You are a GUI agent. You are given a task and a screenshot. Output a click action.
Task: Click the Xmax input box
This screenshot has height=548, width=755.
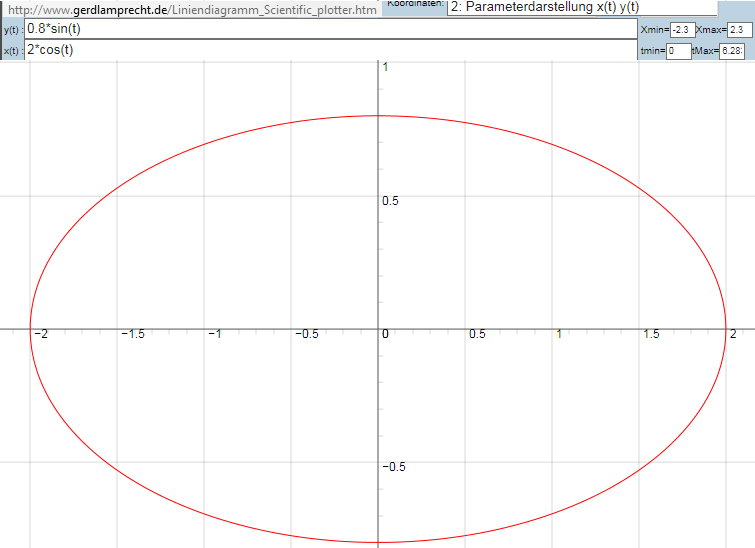pos(741,30)
